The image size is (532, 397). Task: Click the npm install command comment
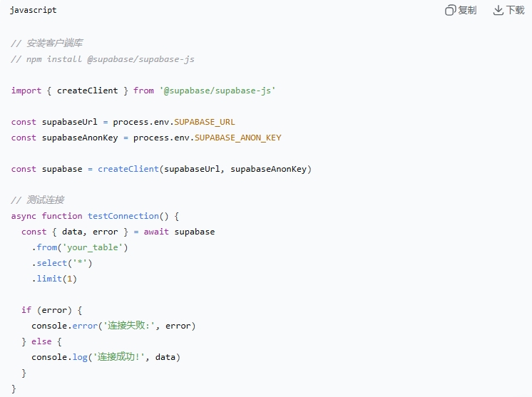coord(103,59)
